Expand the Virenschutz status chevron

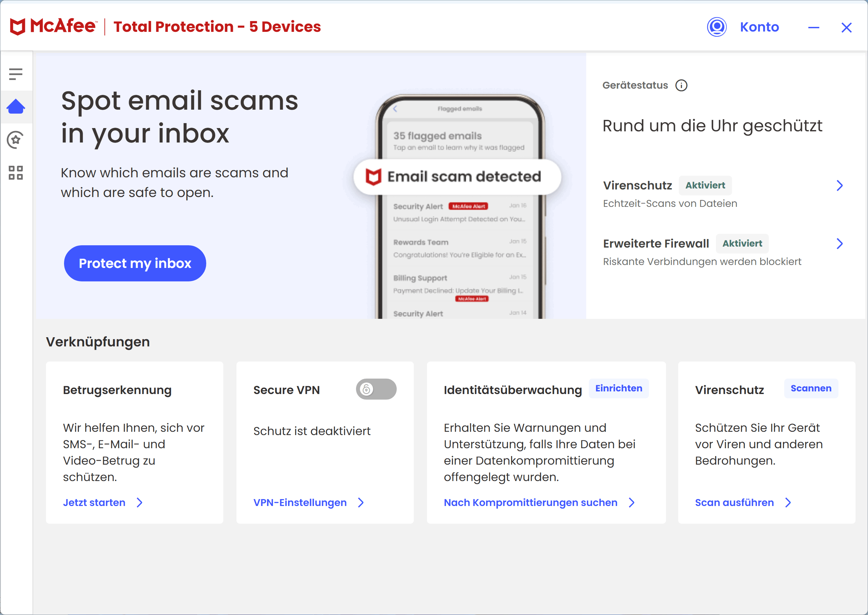pyautogui.click(x=840, y=185)
